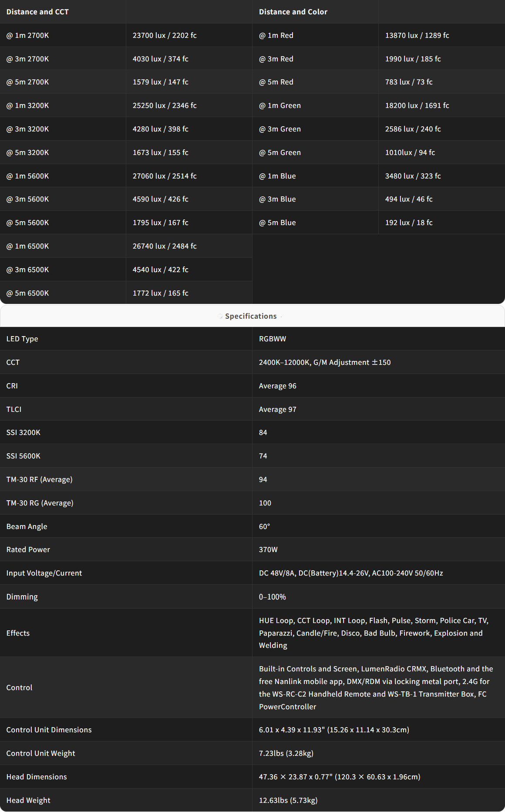This screenshot has height=812, width=505.
Task: Click the @ 1m 5600K row label
Action: (28, 176)
